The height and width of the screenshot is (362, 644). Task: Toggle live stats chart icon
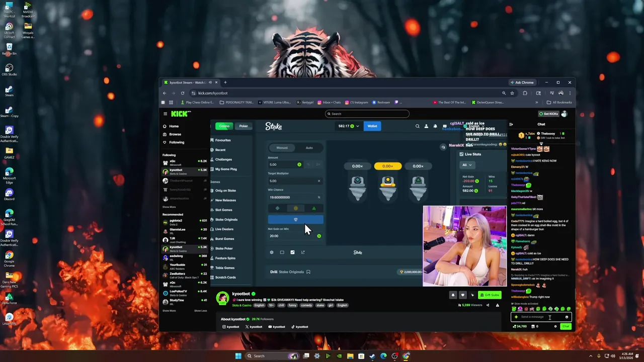tap(292, 252)
